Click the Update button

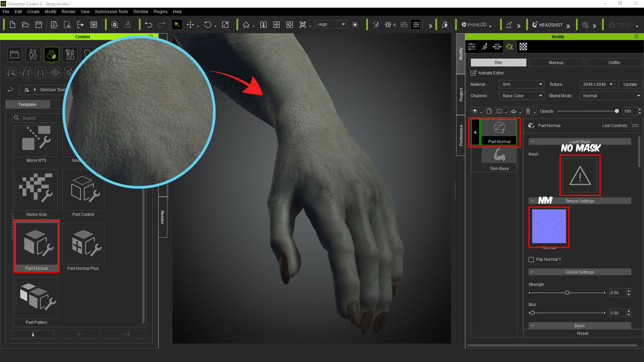coord(630,84)
